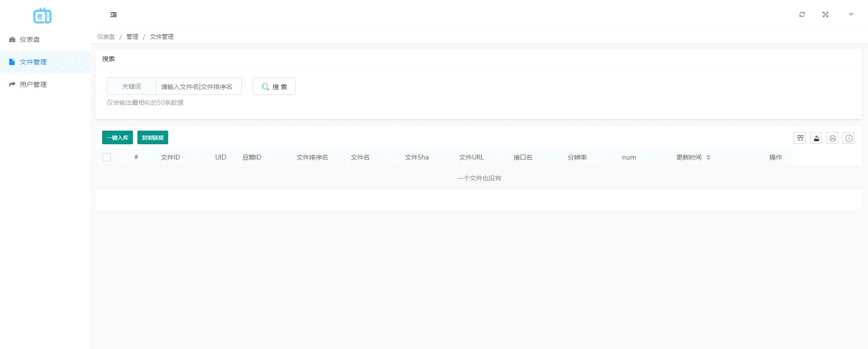
Task: Click the 仪表盘 breadcrumb link
Action: point(106,37)
